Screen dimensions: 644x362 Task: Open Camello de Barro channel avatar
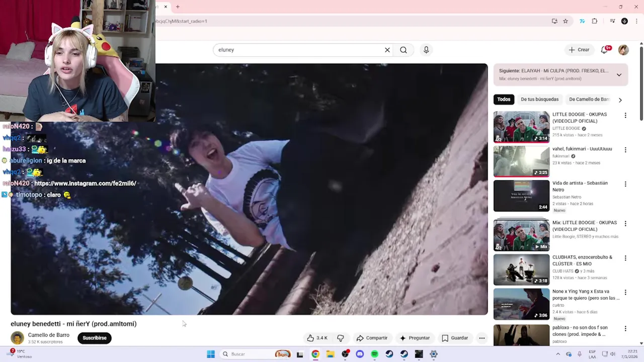coord(18,338)
